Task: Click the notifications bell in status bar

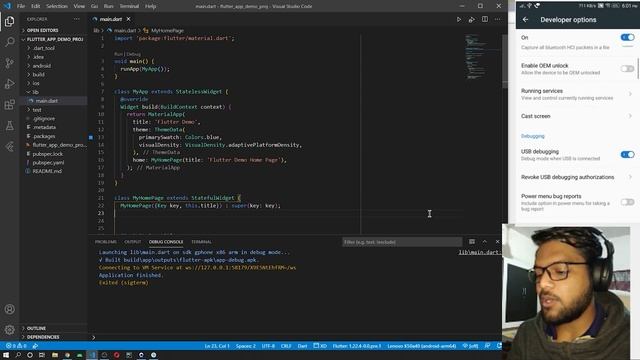Action: point(499,346)
